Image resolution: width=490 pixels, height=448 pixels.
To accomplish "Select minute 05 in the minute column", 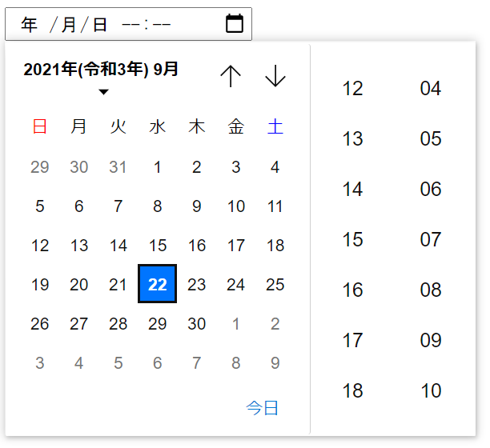I will click(x=431, y=138).
